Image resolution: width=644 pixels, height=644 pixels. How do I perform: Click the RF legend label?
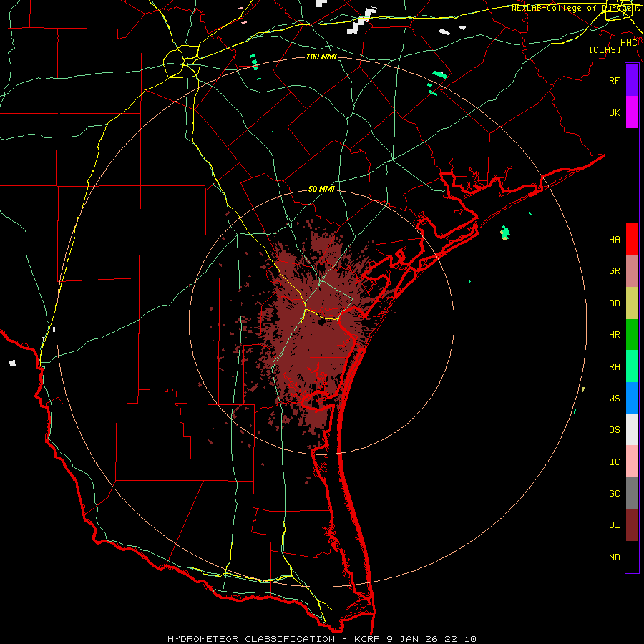pyautogui.click(x=614, y=80)
